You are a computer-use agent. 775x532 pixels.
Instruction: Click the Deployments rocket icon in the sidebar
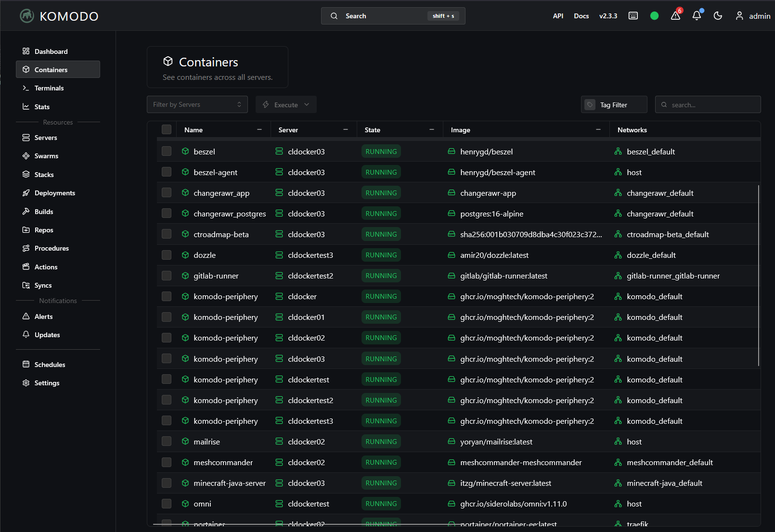point(26,193)
